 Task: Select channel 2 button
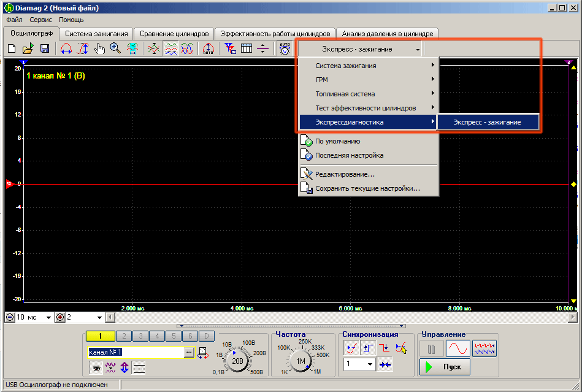coord(124,336)
